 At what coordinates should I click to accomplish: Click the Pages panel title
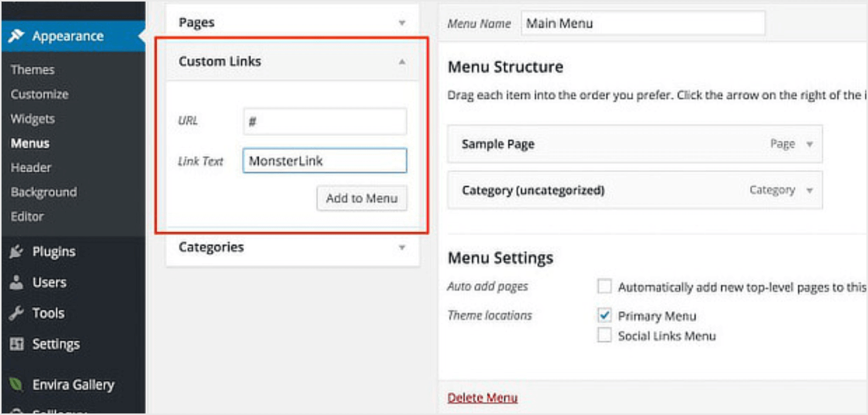pos(196,23)
